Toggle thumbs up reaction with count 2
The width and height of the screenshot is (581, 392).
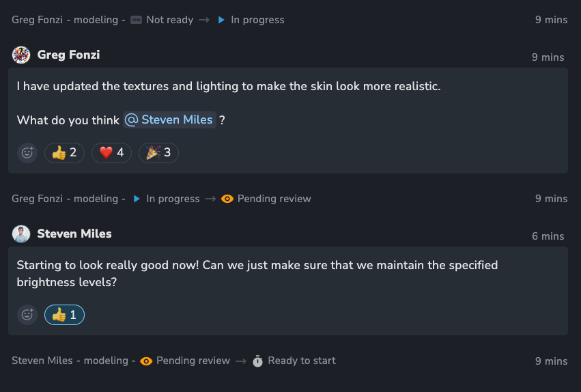(64, 153)
